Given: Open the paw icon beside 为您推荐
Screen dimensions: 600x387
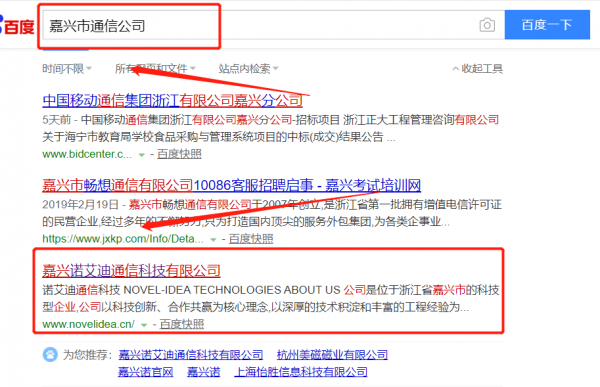Looking at the screenshot, I should pos(50,354).
